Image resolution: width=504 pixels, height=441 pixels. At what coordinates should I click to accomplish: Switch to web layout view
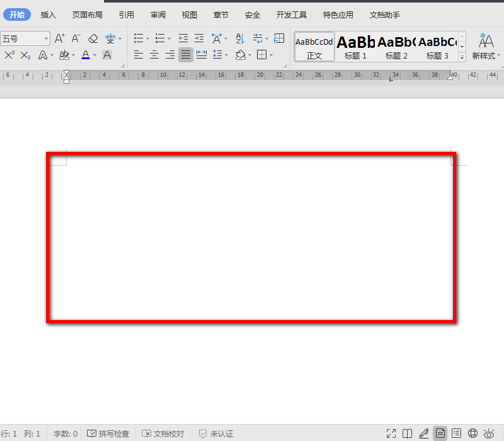[473, 433]
